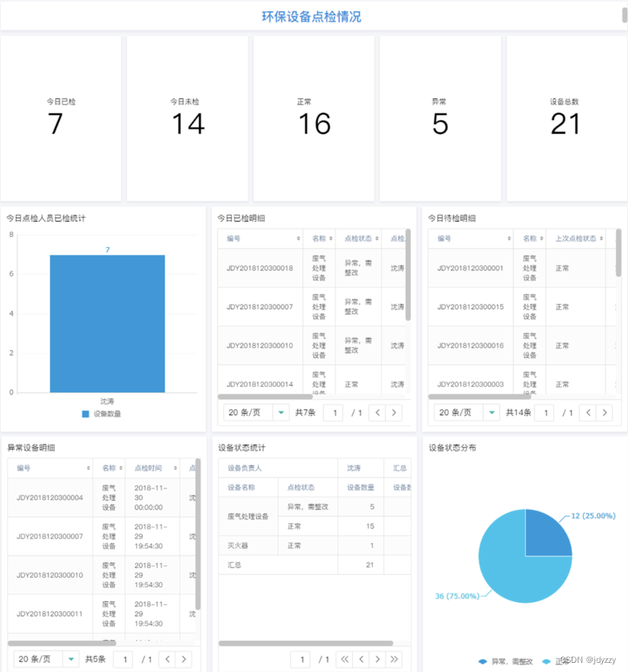
Task: Open page size dropdown in 今日已检明细
Action: click(256, 413)
